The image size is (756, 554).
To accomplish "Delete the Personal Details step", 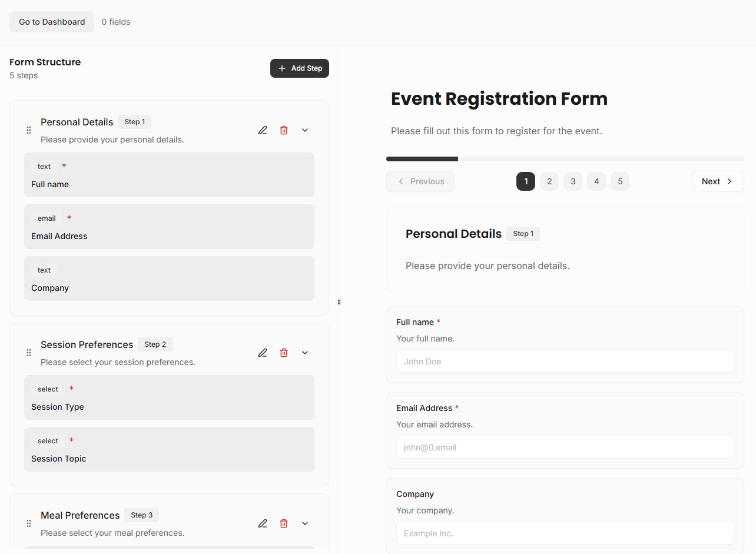I will pos(284,130).
